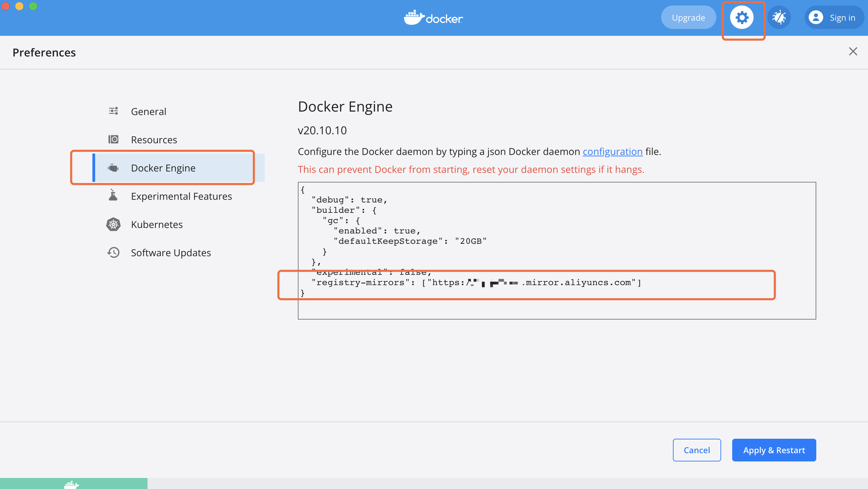Select the Docker Engine tab
Screen dimensions: 868x489
(x=163, y=168)
